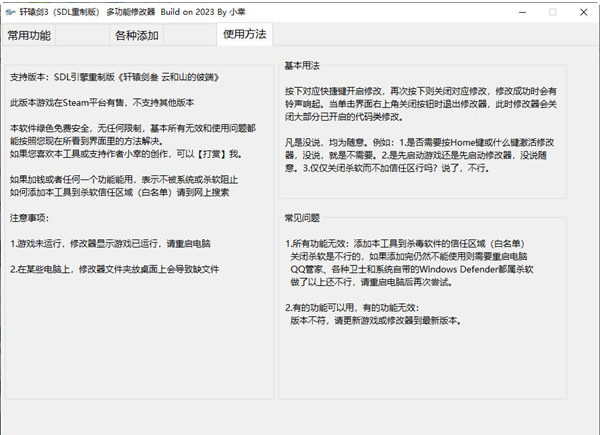The width and height of the screenshot is (602, 435).
Task: Click the 【打赏】 text line
Action: pos(126,154)
